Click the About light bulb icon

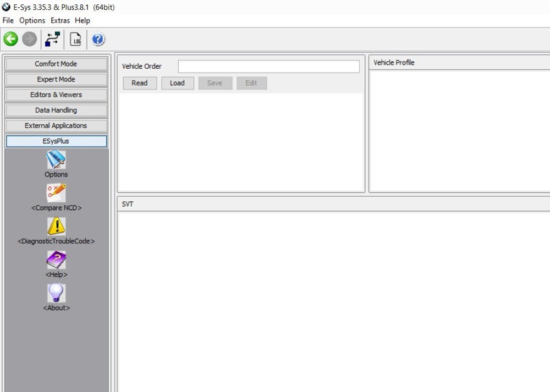point(56,293)
